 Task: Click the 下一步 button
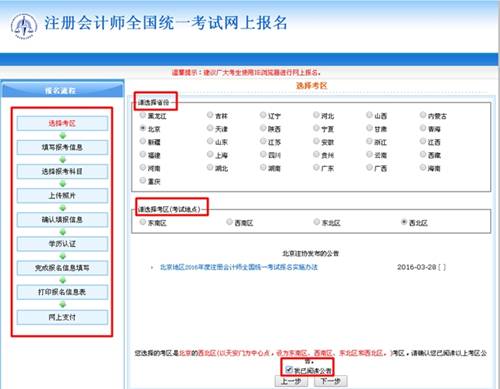tap(330, 381)
